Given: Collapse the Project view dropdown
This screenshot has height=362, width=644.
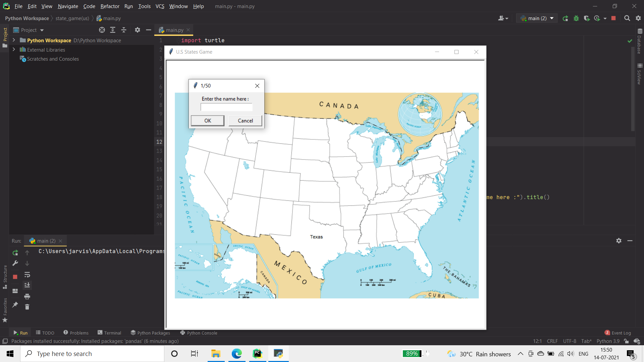Looking at the screenshot, I should coord(42,30).
